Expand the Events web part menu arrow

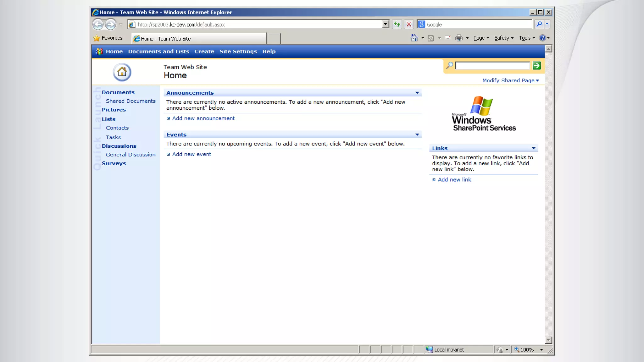[x=417, y=134]
